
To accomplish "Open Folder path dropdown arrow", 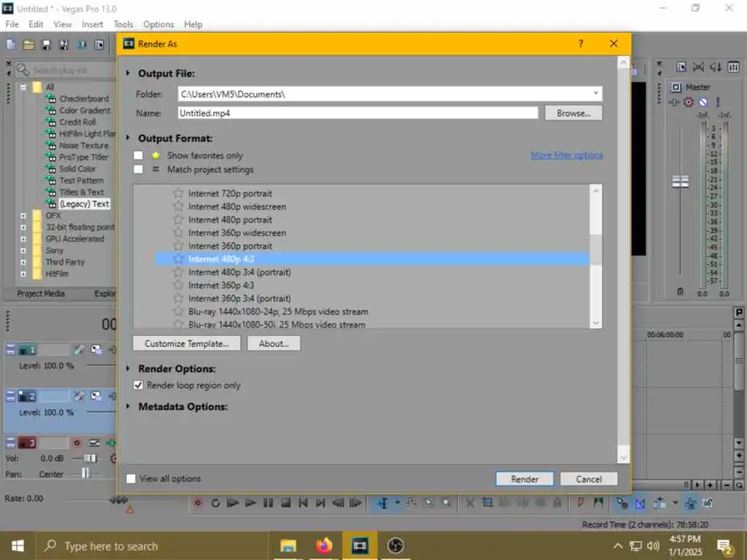I will [595, 93].
